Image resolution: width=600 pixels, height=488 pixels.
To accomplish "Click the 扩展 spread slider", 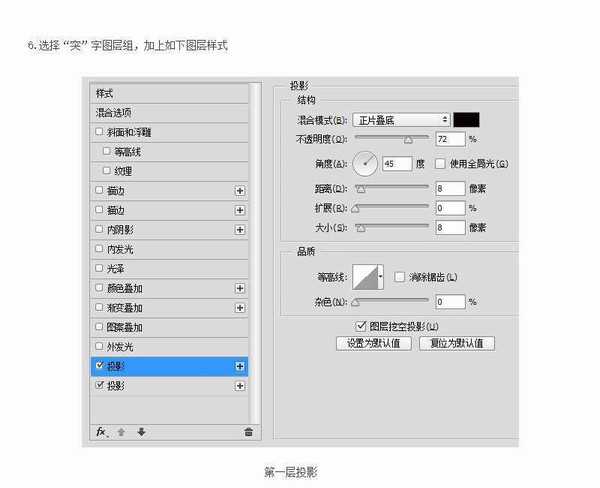I will coord(392,207).
